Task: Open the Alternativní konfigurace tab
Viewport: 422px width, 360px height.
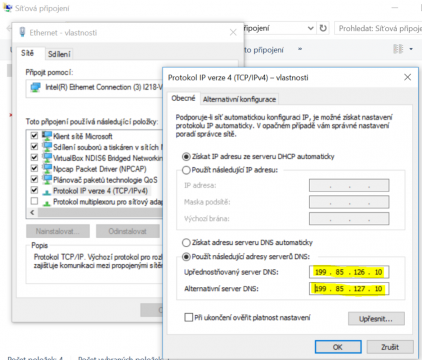Action: [x=239, y=99]
